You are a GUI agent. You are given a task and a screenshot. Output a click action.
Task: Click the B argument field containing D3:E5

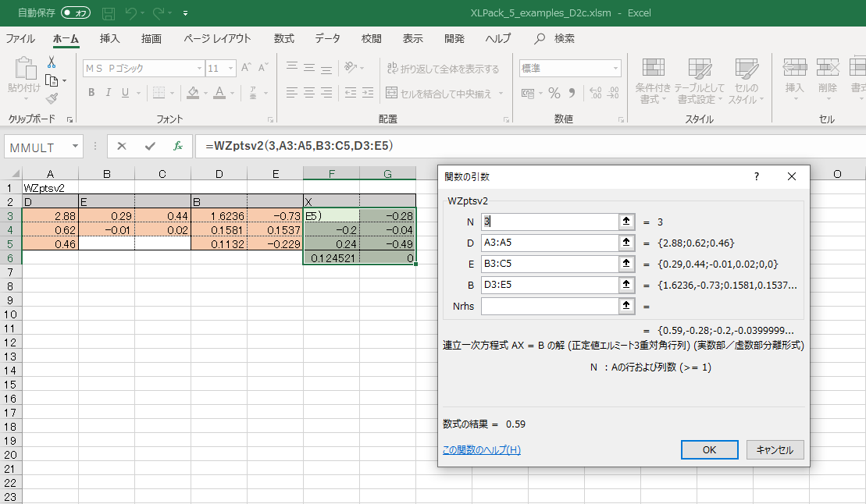(x=549, y=285)
